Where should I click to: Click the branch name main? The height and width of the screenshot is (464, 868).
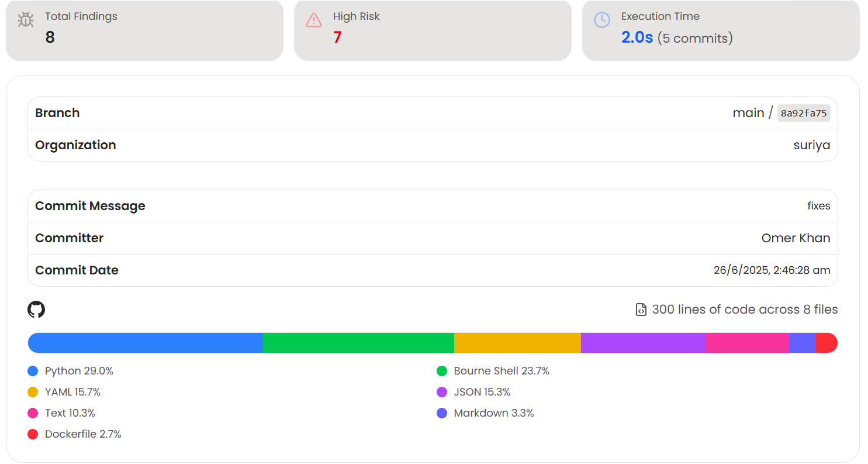748,113
